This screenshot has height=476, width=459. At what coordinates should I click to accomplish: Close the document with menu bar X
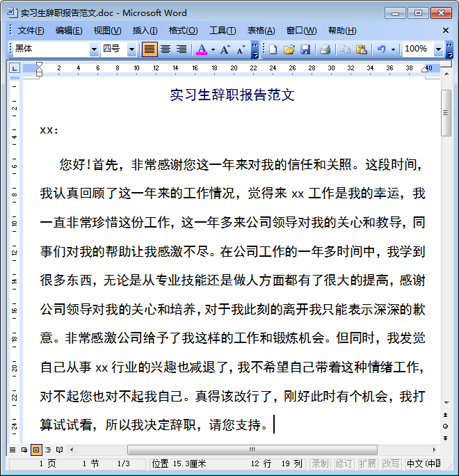(445, 31)
